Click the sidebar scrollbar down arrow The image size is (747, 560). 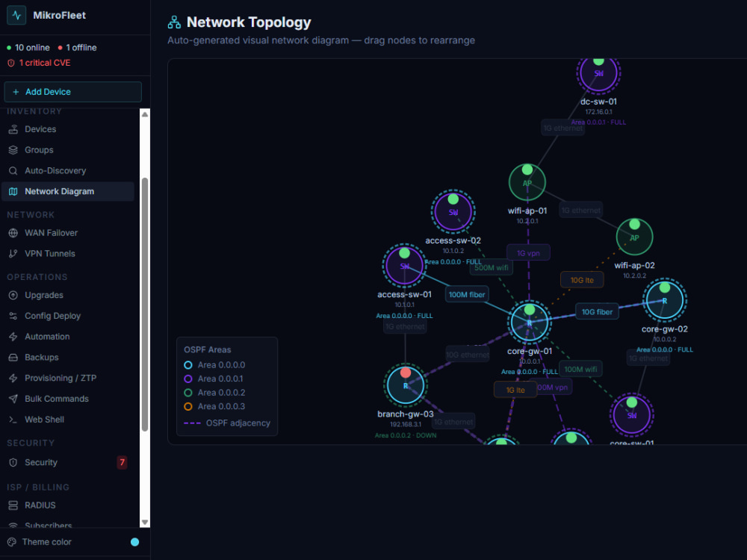tap(145, 523)
